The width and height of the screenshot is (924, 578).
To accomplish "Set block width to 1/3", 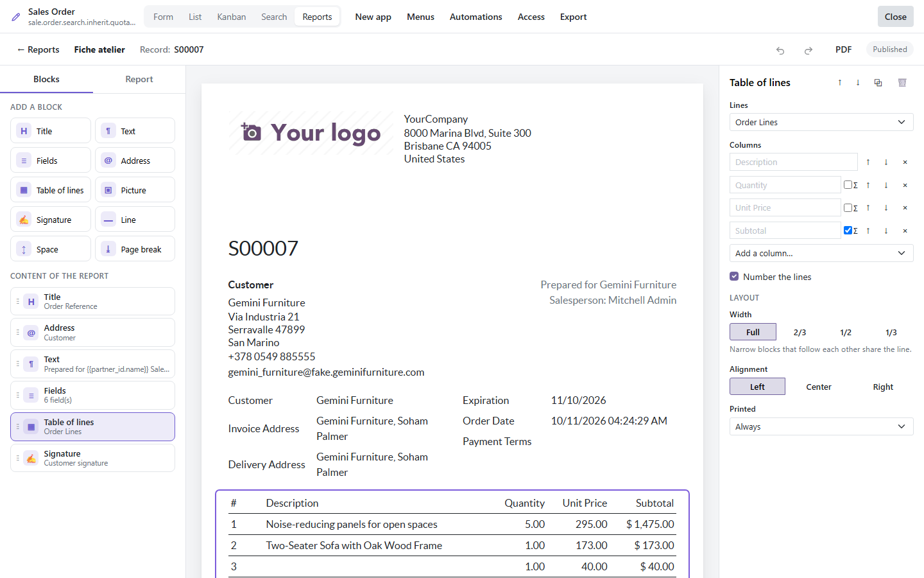I will coord(891,332).
